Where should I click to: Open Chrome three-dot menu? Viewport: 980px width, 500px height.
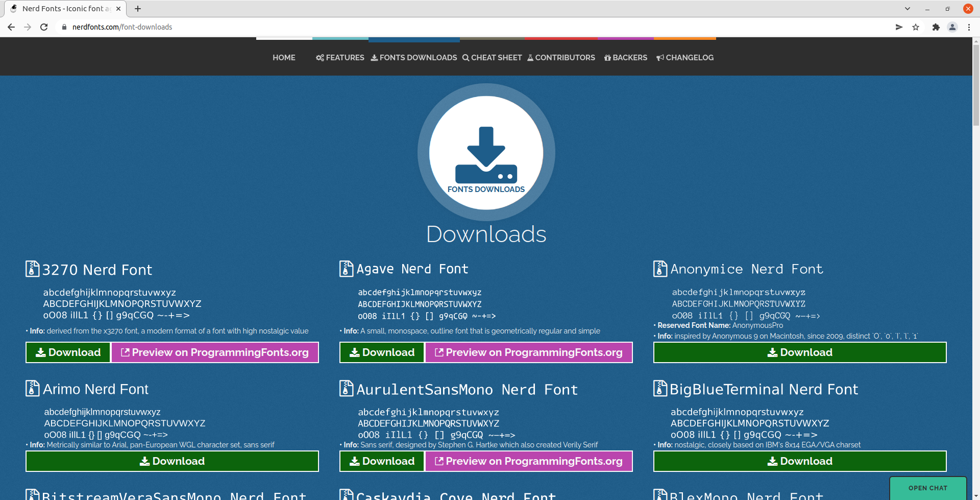[x=969, y=27]
